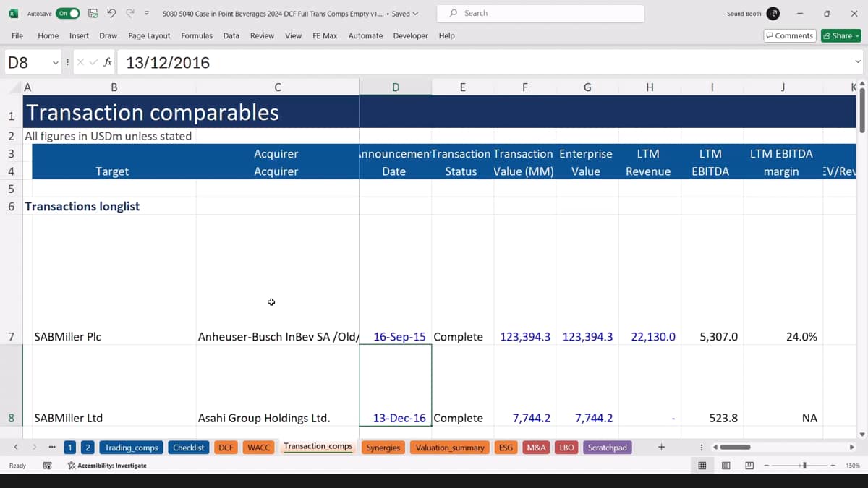Open the Review ribbon tab
The width and height of the screenshot is (868, 488).
click(262, 35)
